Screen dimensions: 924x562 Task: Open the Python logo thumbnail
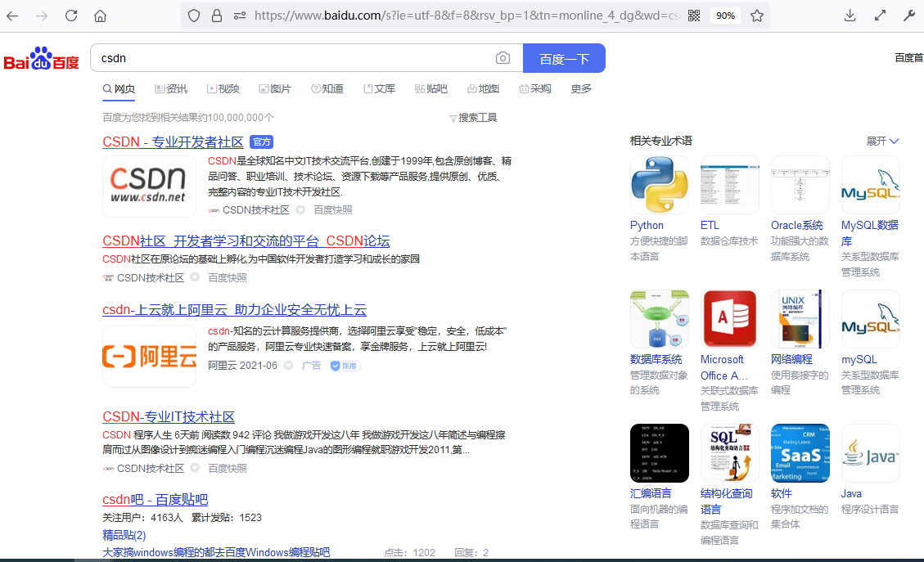click(x=659, y=185)
